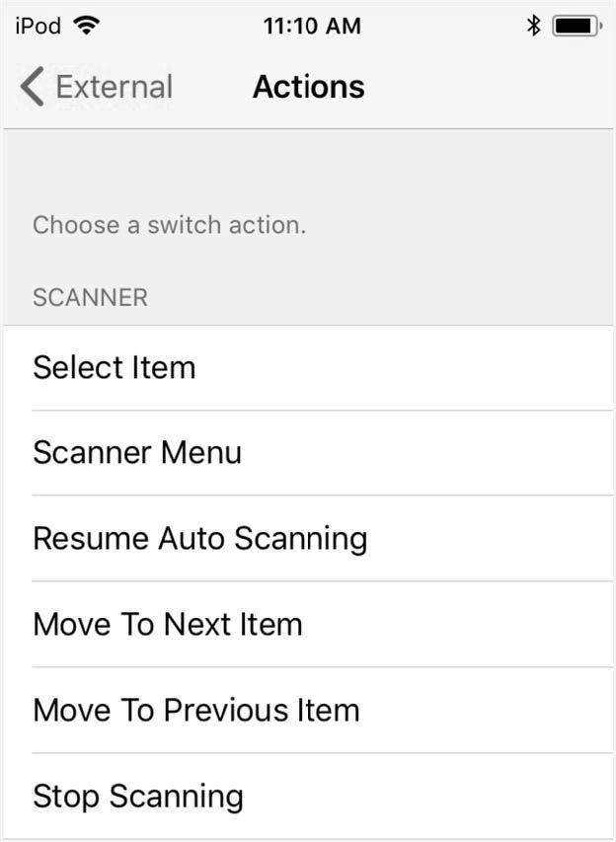Select the Stop Scanning action

pos(308,796)
